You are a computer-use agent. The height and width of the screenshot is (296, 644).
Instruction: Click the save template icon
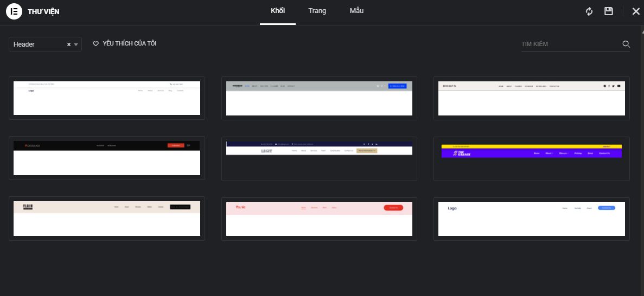[609, 11]
